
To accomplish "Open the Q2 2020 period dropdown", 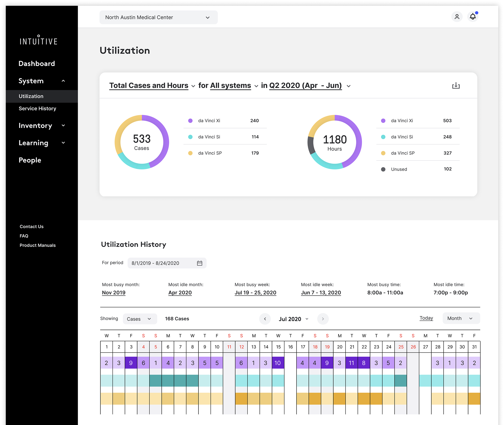I will pos(305,85).
